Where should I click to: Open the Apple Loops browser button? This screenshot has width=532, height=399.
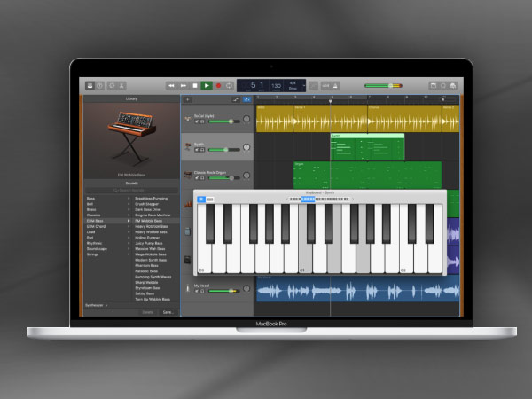pyautogui.click(x=443, y=86)
